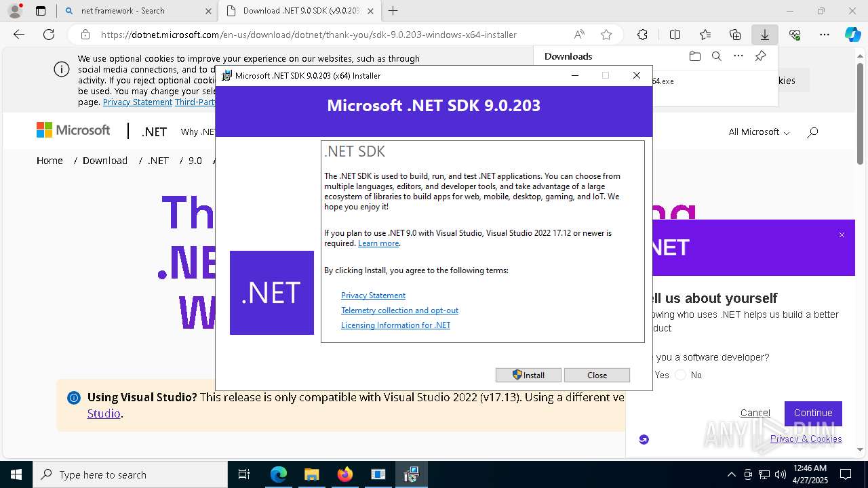Click the Install button in the SDK installer

(x=528, y=375)
